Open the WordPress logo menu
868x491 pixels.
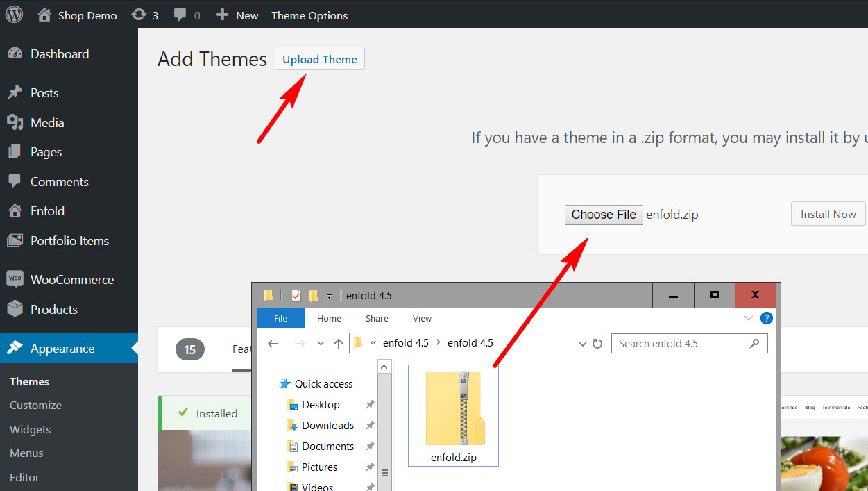tap(14, 15)
